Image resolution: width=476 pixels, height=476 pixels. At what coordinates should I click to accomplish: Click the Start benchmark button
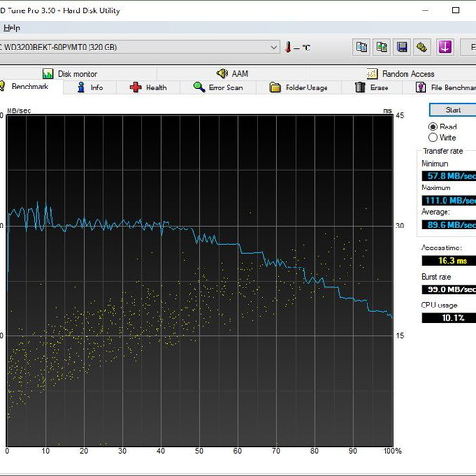pos(453,110)
